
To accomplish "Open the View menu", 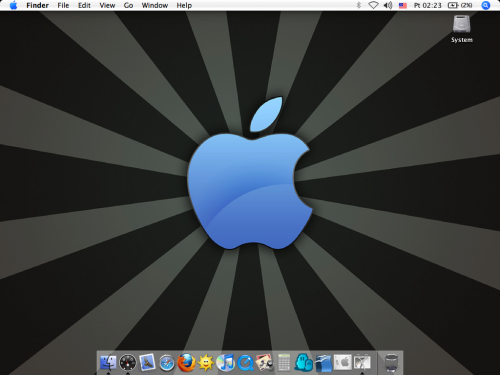I will (x=107, y=5).
